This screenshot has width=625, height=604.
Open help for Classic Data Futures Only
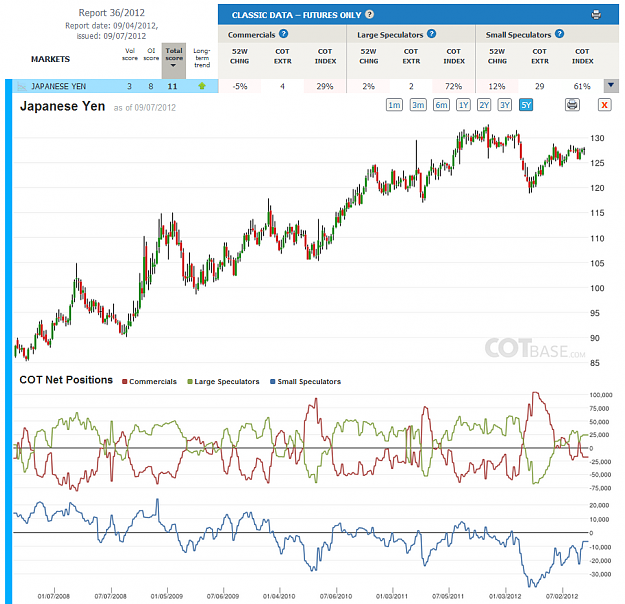coord(369,15)
